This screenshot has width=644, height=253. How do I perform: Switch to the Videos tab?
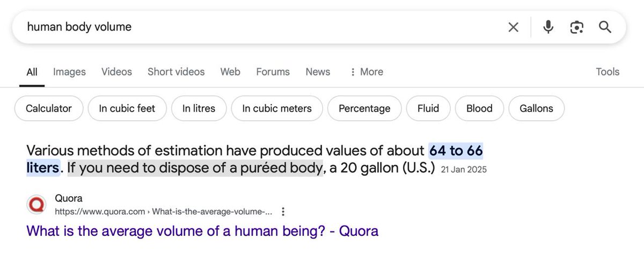click(116, 72)
